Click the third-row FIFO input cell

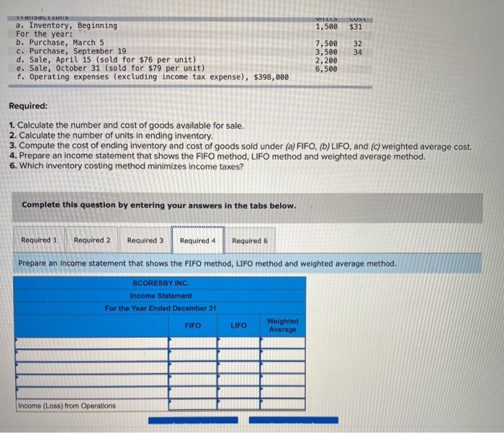click(193, 367)
